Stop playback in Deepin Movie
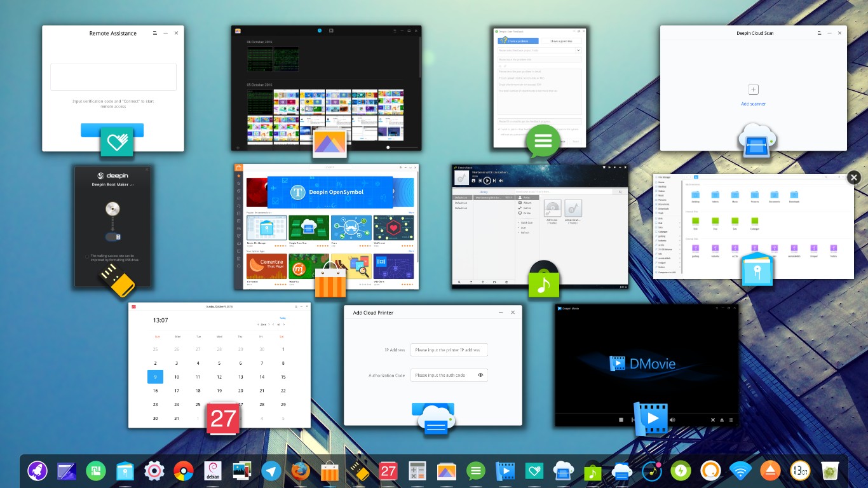The height and width of the screenshot is (488, 868). coord(621,419)
